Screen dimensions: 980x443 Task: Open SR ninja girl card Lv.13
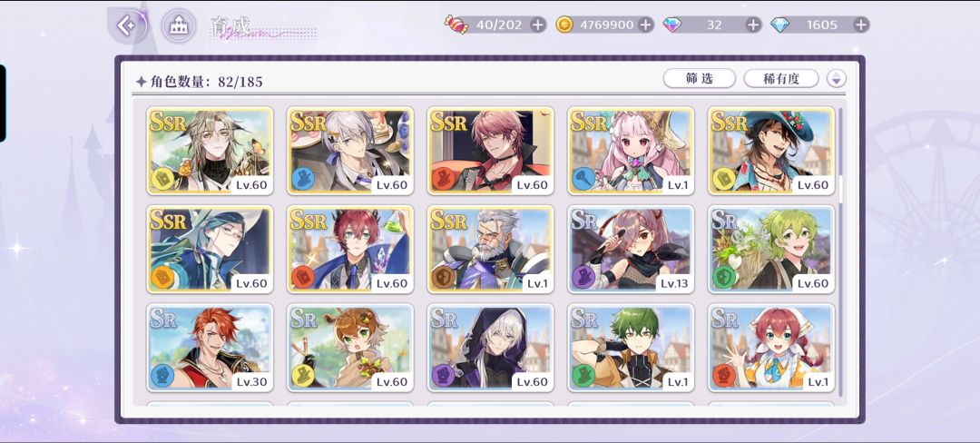[x=632, y=250]
